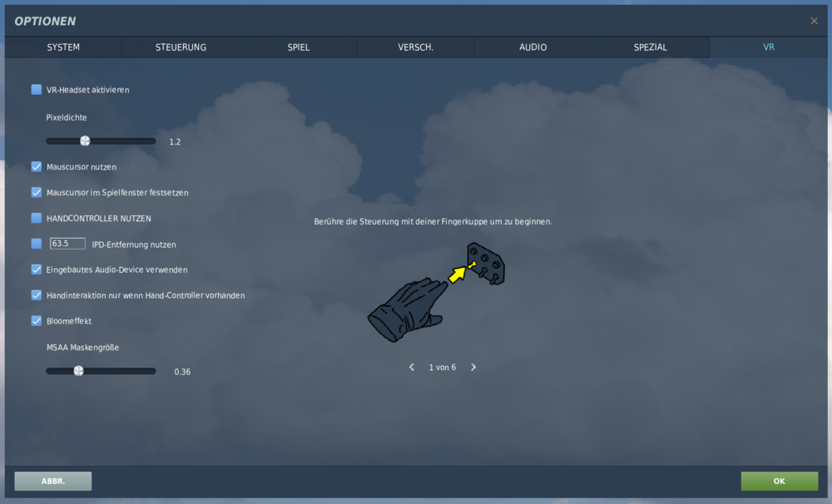Viewport: 832px width, 504px height.
Task: Advance to next tutorial page
Action: point(473,367)
